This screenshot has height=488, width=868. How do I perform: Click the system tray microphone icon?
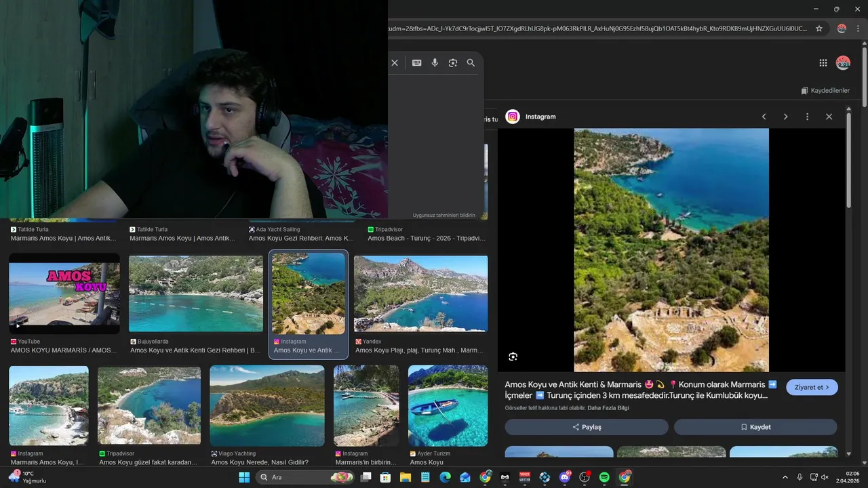point(800,477)
